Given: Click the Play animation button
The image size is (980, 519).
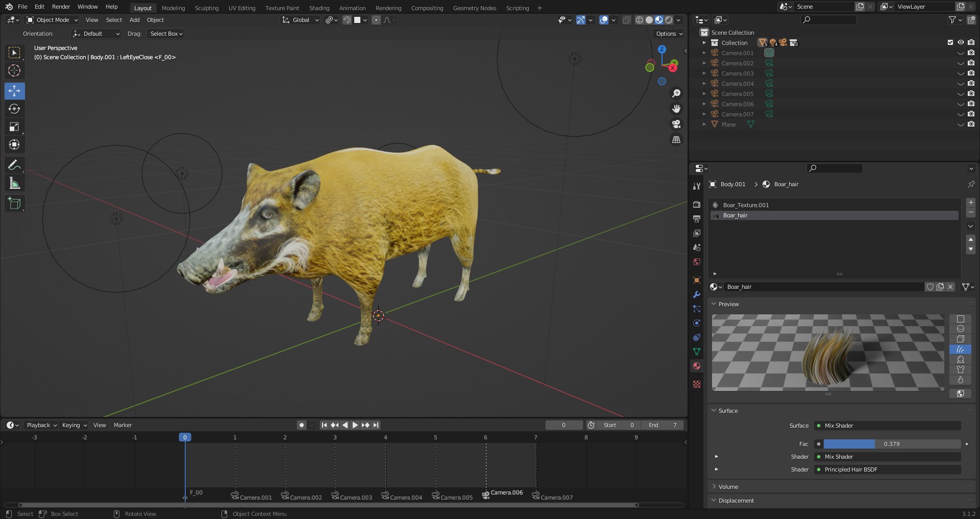Looking at the screenshot, I should (355, 425).
